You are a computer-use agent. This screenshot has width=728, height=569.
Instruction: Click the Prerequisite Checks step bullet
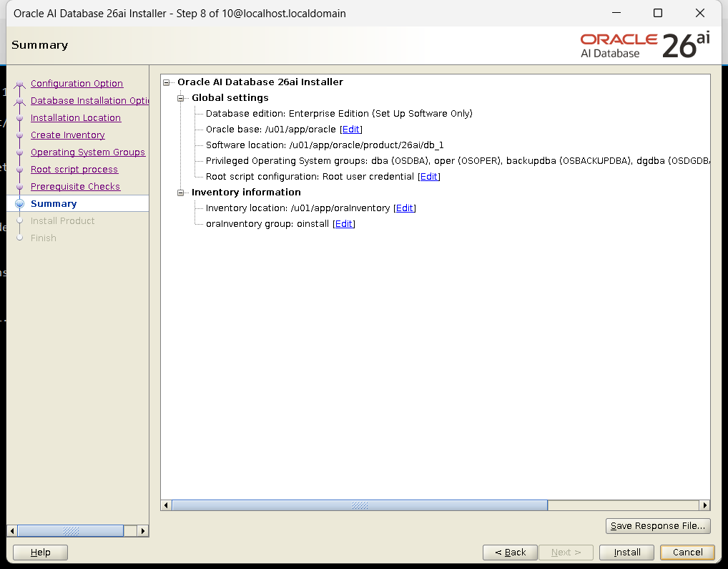pos(19,188)
